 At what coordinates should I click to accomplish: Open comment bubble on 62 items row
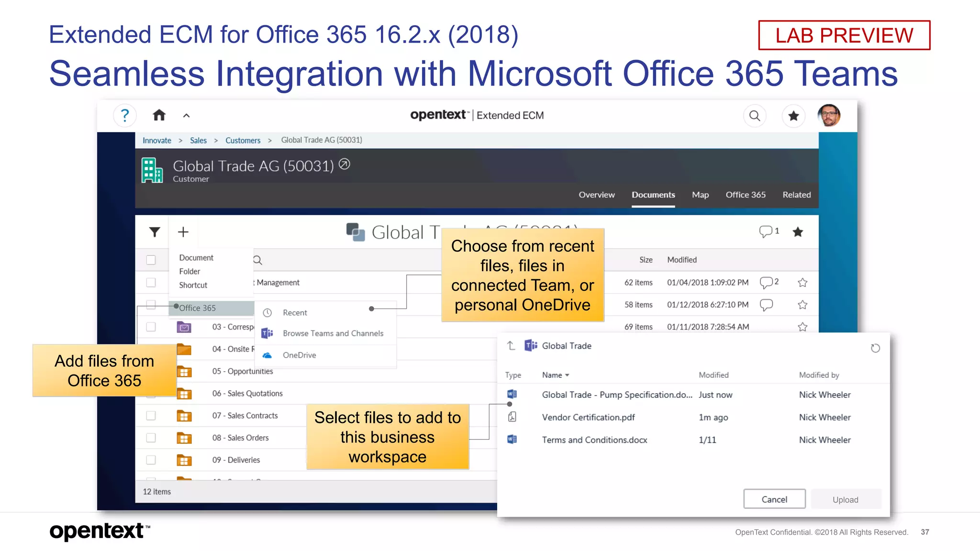click(x=766, y=283)
